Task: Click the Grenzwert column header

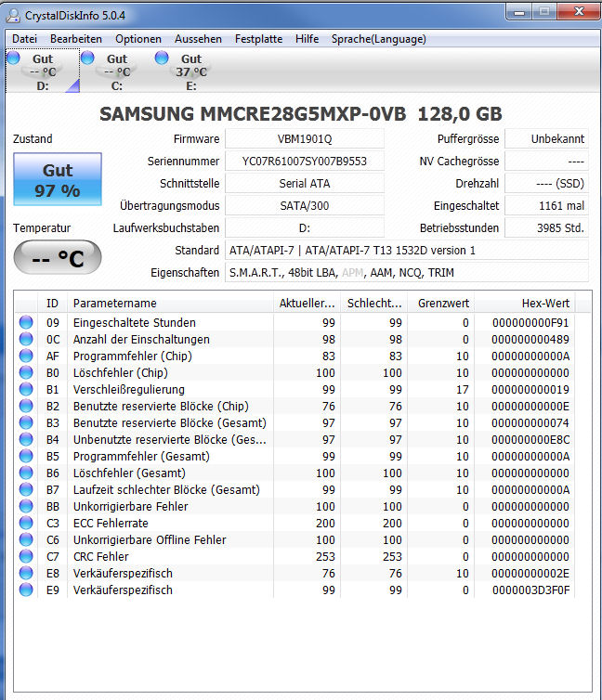Action: point(440,304)
